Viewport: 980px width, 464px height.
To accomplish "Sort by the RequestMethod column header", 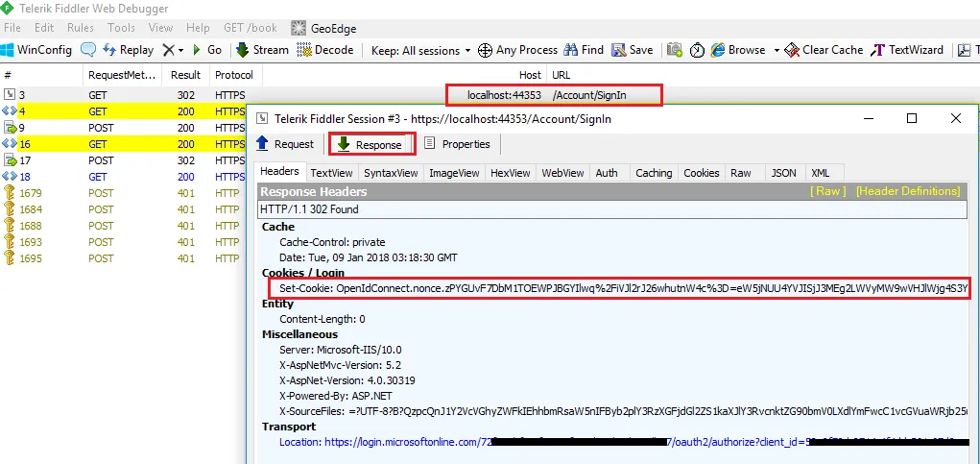I will click(122, 75).
